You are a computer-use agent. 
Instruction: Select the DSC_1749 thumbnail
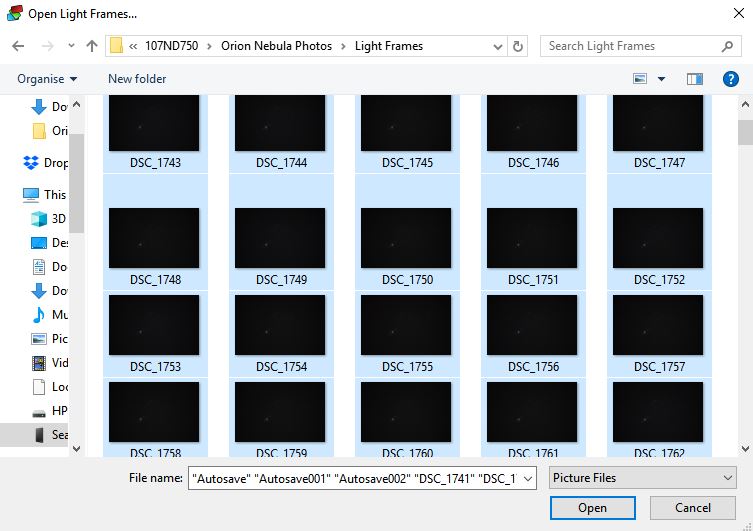[280, 238]
